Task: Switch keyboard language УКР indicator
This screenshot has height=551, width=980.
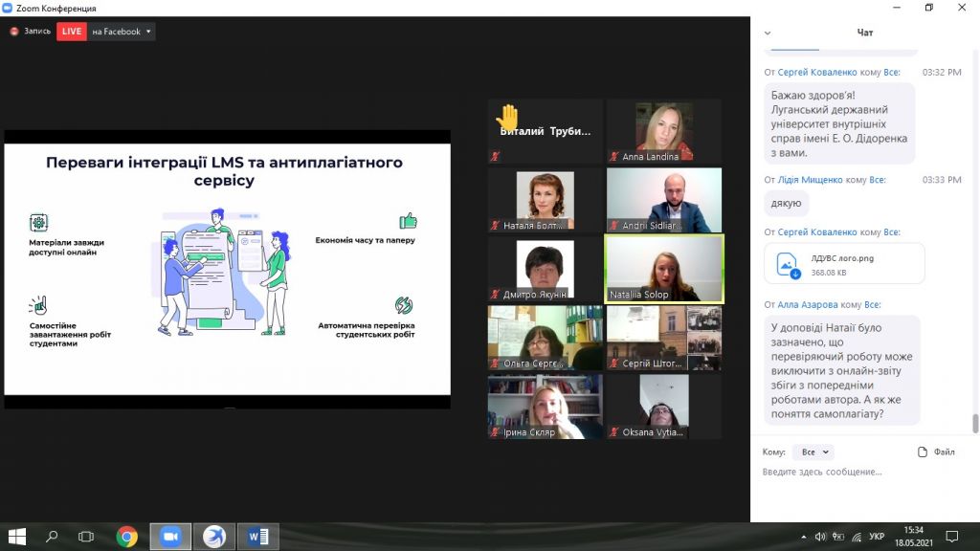Action: pos(877,537)
